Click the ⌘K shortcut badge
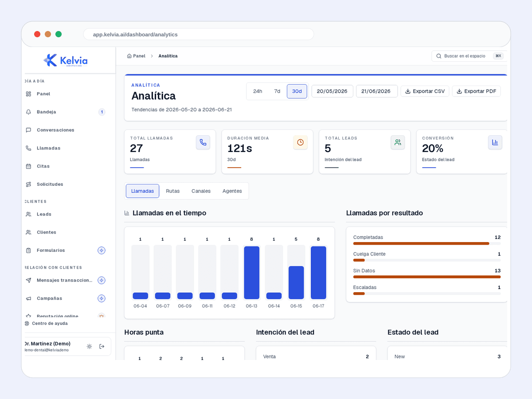Image resolution: width=532 pixels, height=399 pixels. coord(498,56)
